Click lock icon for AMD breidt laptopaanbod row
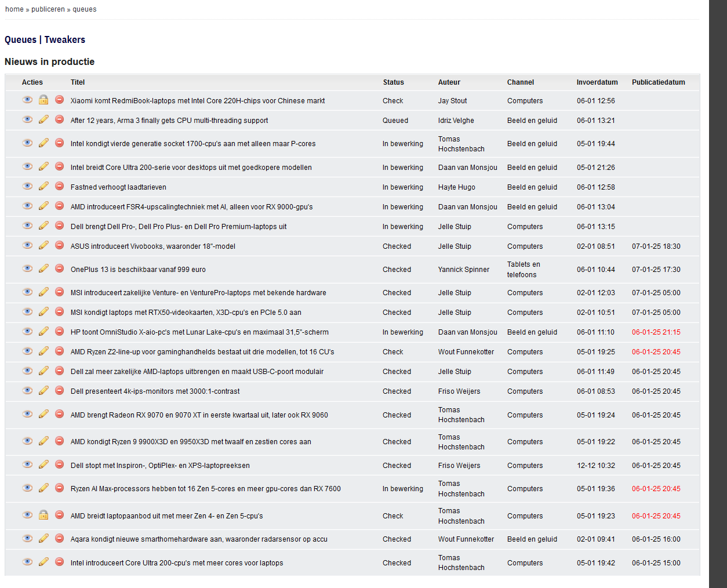The height and width of the screenshot is (588, 727). coord(43,515)
